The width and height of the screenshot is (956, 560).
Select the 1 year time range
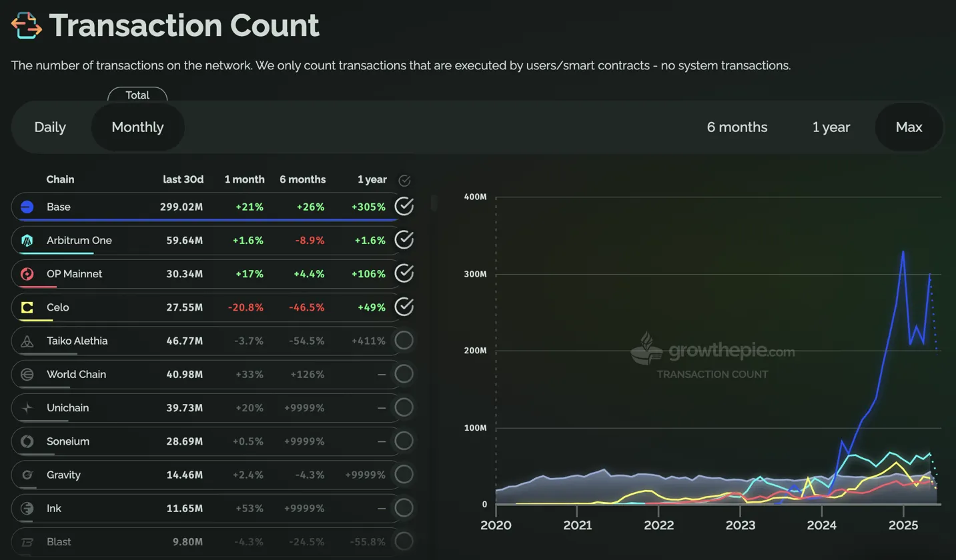831,127
